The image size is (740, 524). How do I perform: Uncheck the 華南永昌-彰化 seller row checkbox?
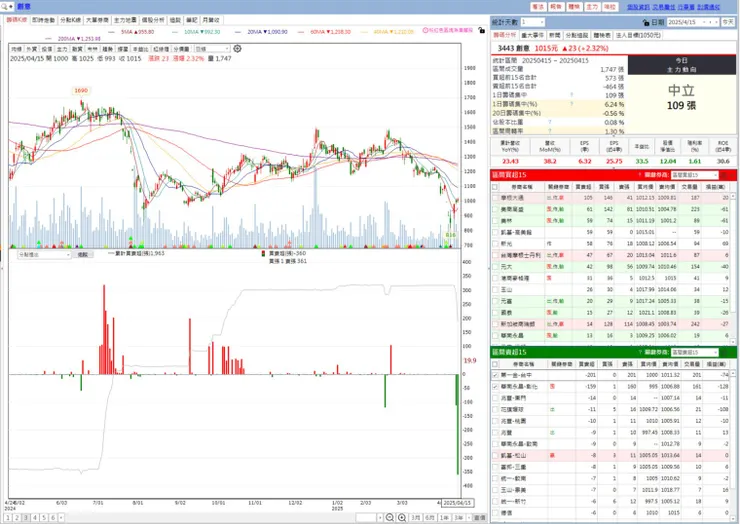pos(495,387)
